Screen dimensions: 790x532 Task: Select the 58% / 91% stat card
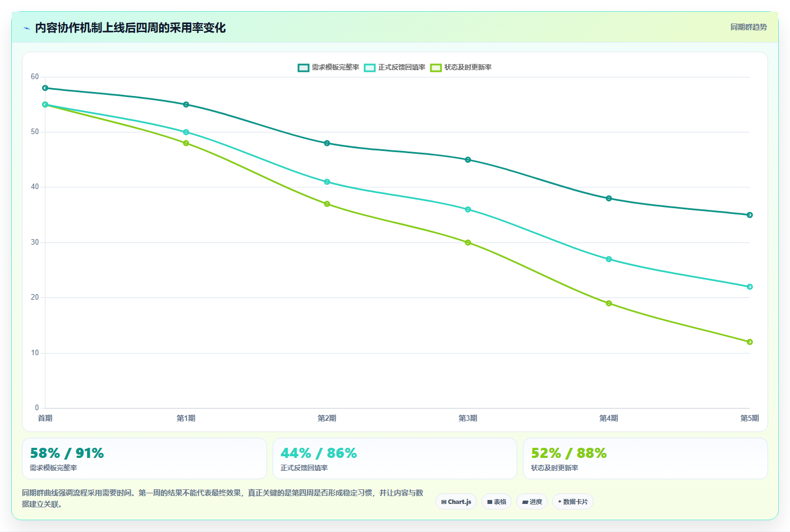coord(144,458)
